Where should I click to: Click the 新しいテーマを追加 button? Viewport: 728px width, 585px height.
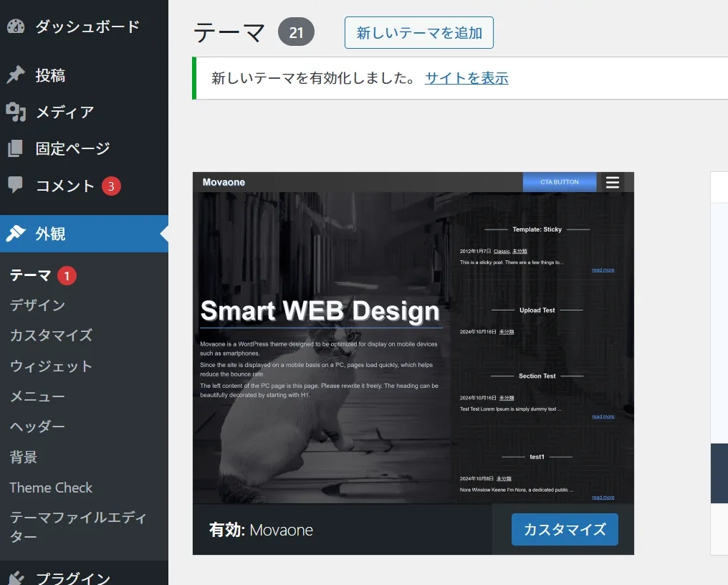[x=418, y=33]
